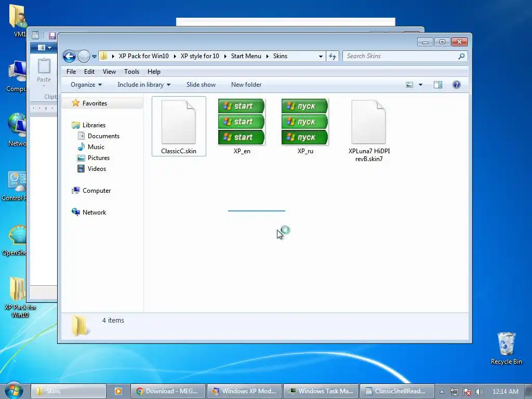
Task: Select Network in the navigation pane
Action: 94,212
